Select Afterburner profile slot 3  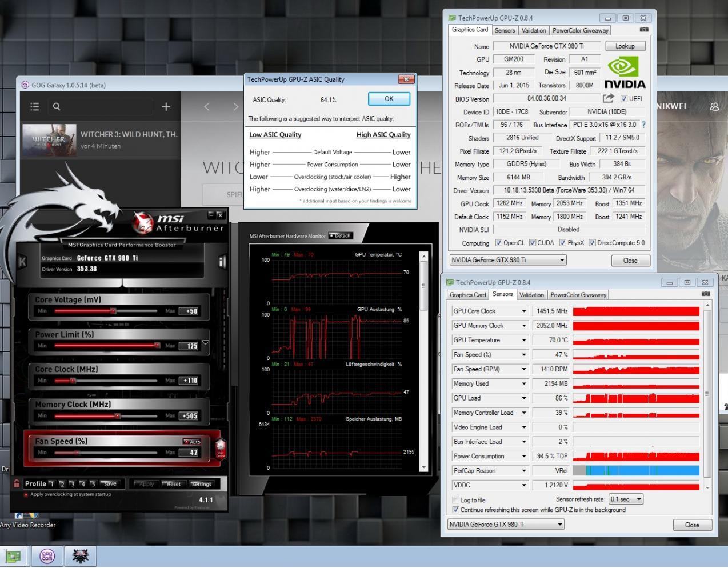(72, 484)
